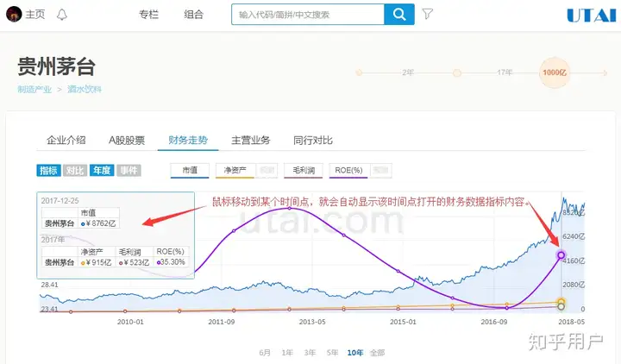
Task: Click the 2013-05 axis label
Action: click(312, 322)
